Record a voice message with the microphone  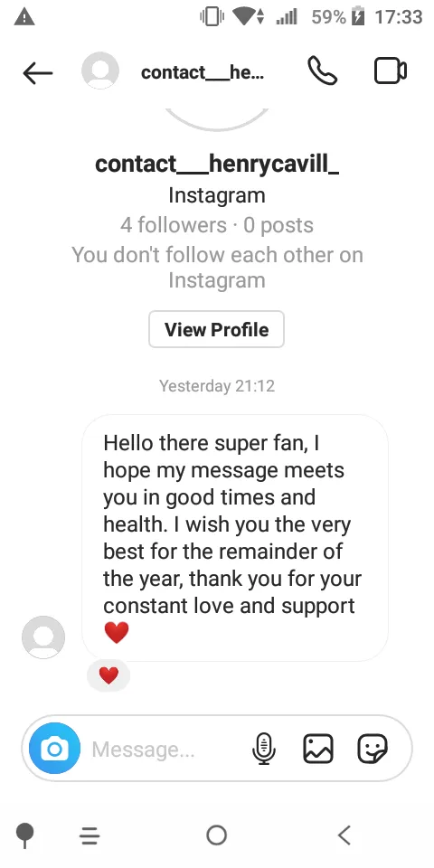(x=263, y=749)
